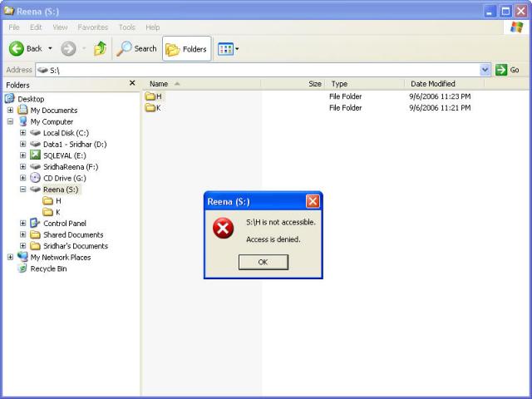
Task: Open the Tools menu
Action: tap(127, 27)
